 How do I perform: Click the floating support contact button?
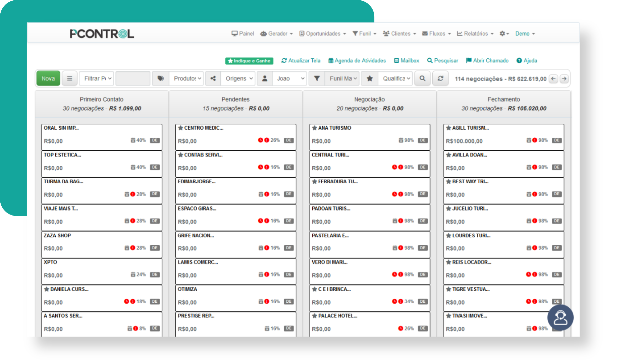click(x=560, y=317)
